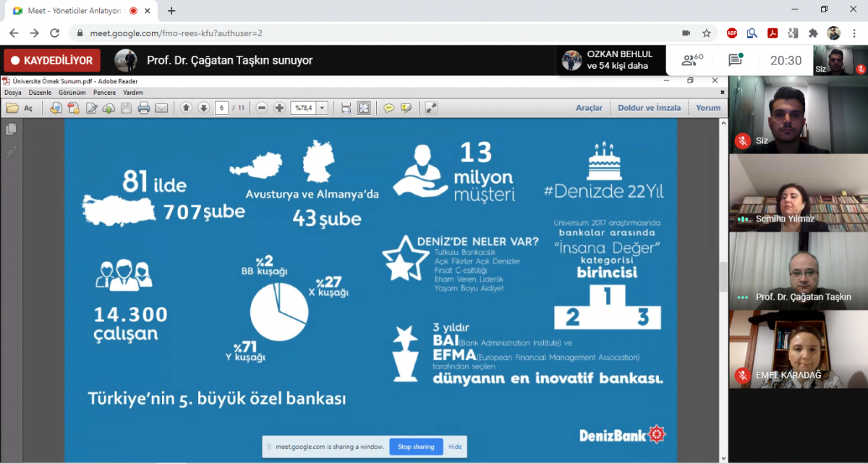Edit the current page number field
Screen dimensions: 868x464
[221, 108]
